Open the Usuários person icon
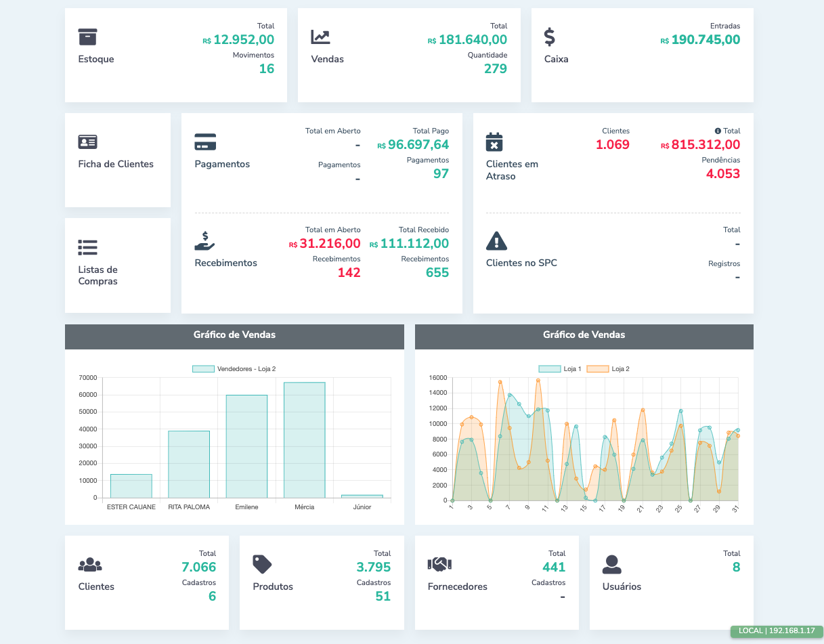824x644 pixels. 611,564
